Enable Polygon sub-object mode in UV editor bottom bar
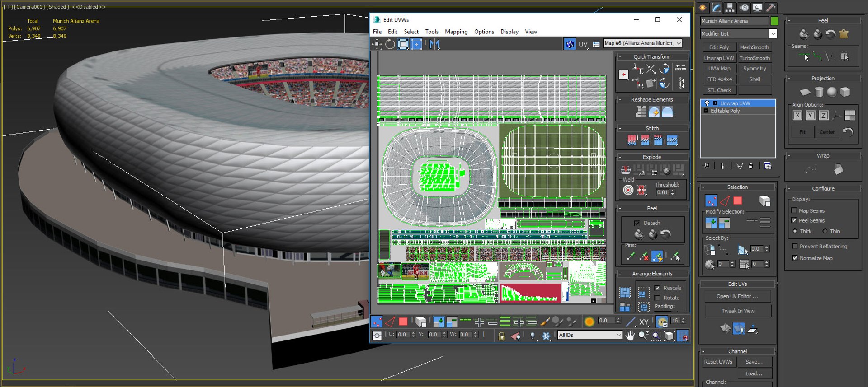Image resolution: width=868 pixels, height=387 pixels. click(403, 322)
